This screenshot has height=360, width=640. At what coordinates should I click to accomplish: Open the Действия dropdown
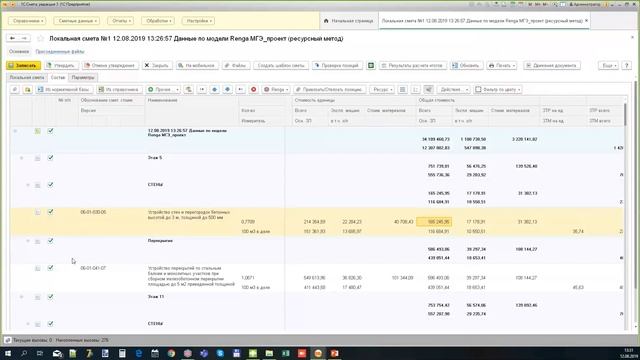point(453,89)
